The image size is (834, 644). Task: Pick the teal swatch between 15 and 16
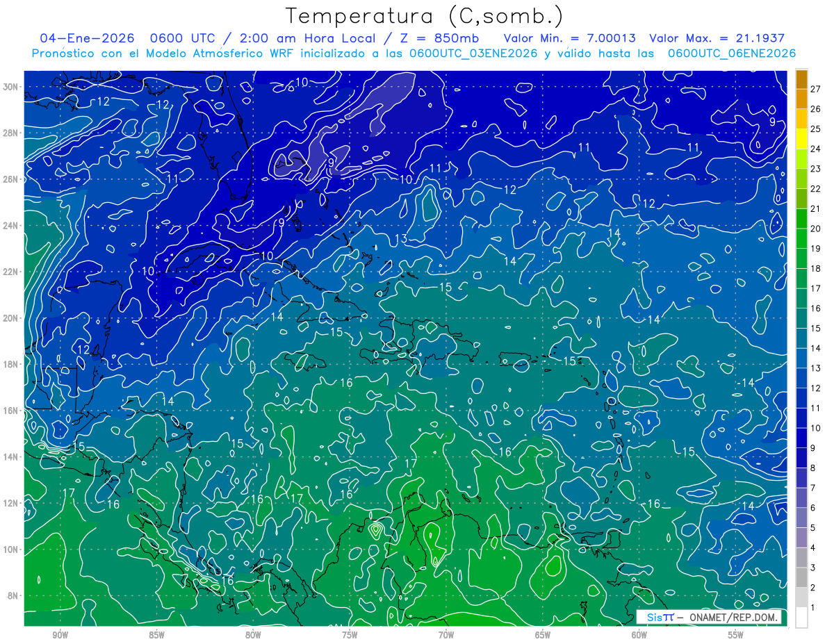801,319
